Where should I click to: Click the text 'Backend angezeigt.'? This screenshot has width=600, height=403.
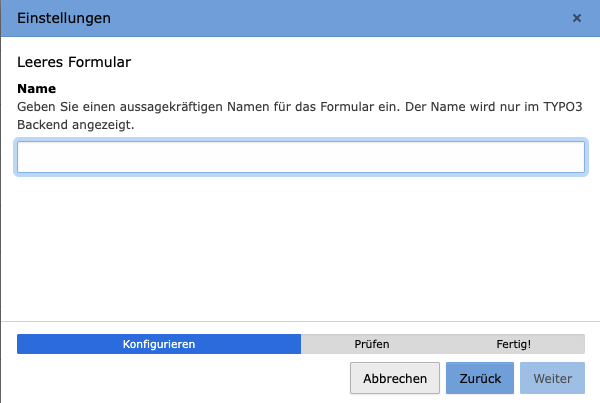click(x=76, y=125)
